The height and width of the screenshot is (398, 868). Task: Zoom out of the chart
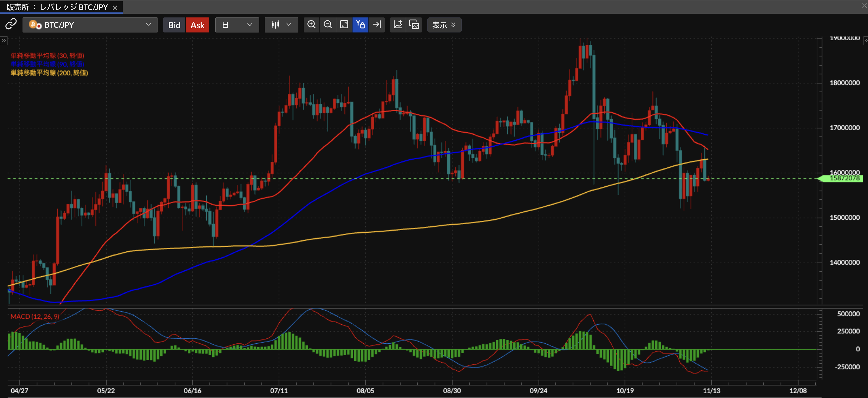click(328, 25)
